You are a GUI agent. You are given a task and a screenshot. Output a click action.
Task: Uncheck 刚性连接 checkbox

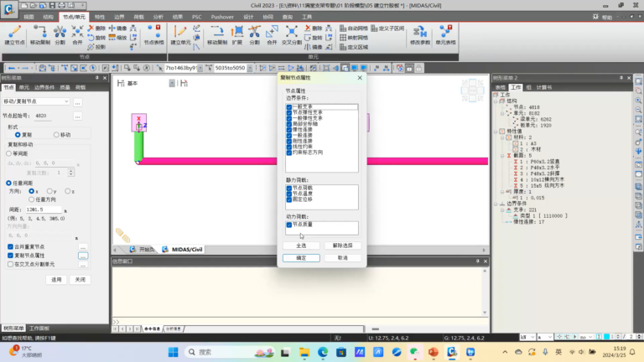[x=289, y=141]
